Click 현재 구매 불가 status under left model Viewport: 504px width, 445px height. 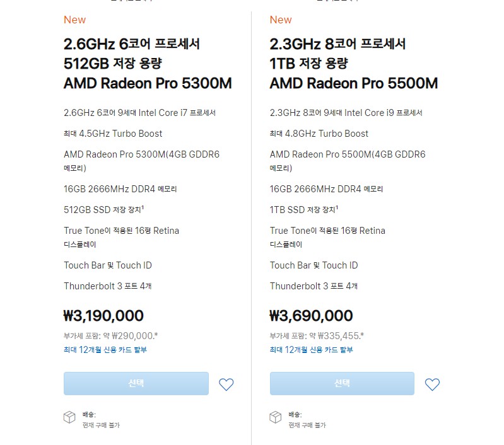(101, 425)
